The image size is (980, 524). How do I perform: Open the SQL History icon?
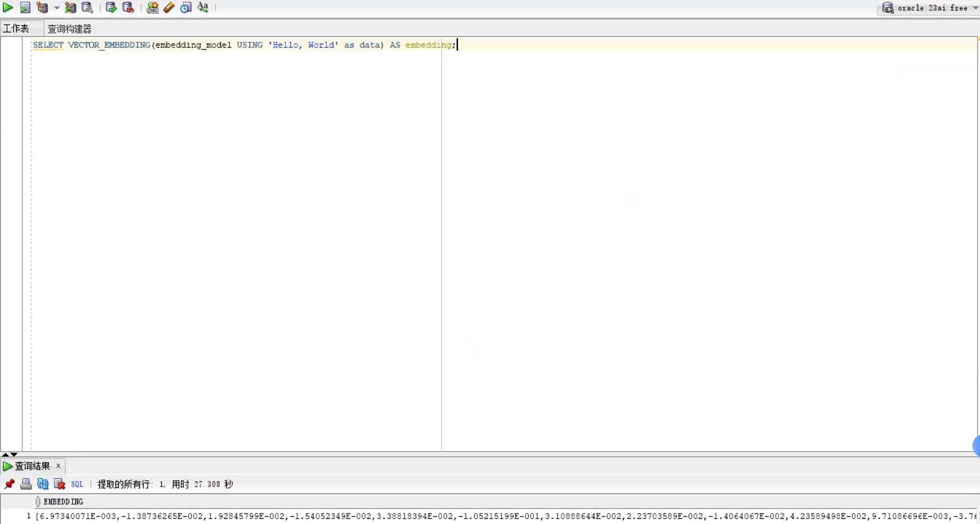point(186,7)
